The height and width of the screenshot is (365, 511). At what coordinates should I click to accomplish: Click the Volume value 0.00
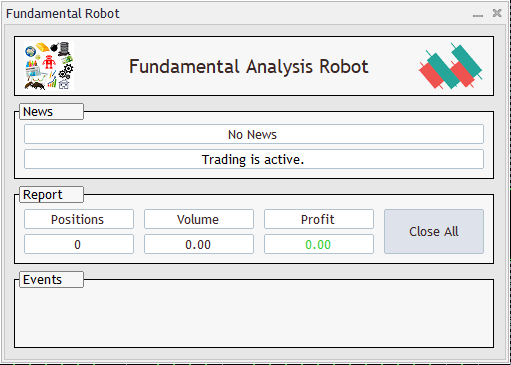tap(199, 244)
